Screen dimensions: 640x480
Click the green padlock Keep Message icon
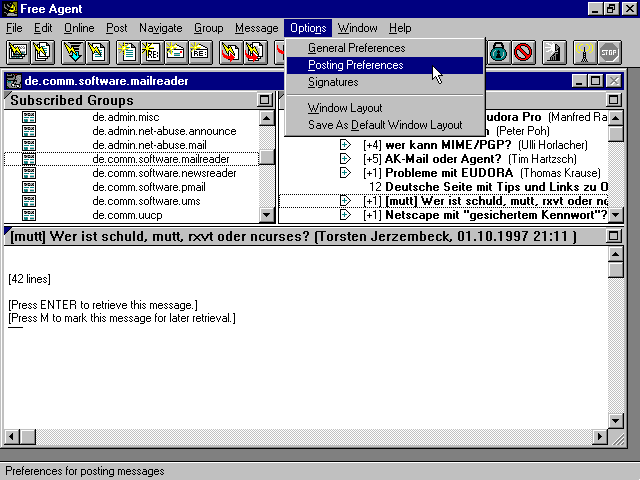pyautogui.click(x=499, y=52)
